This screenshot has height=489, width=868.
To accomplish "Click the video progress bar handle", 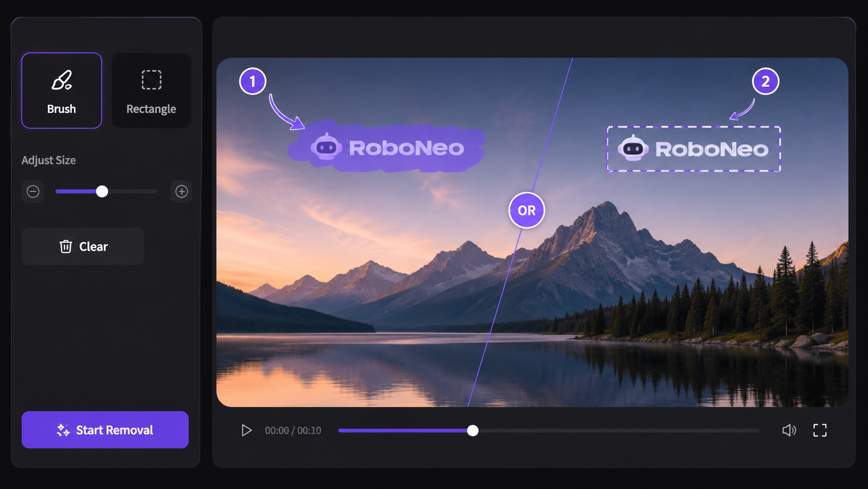I will (x=472, y=431).
